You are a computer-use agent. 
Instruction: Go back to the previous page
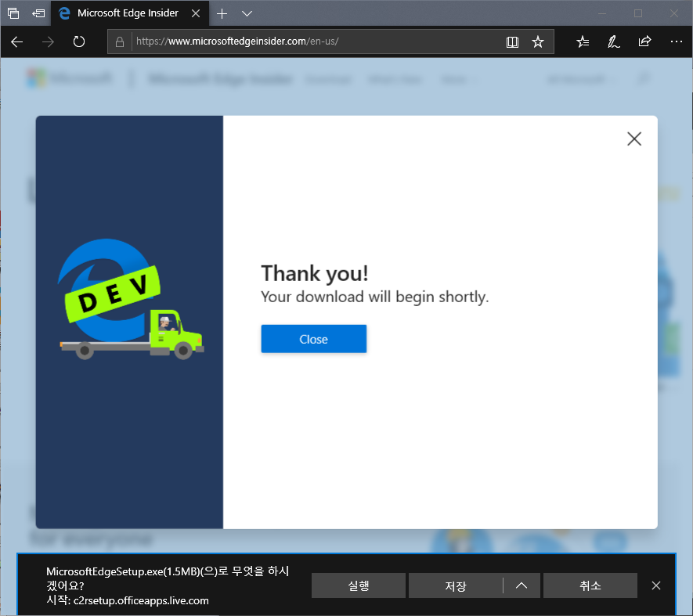16,42
